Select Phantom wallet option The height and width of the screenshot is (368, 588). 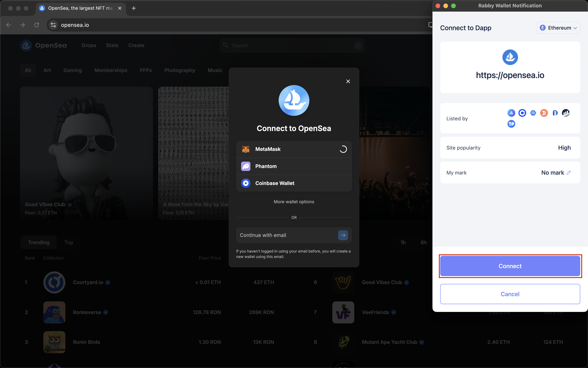click(294, 166)
